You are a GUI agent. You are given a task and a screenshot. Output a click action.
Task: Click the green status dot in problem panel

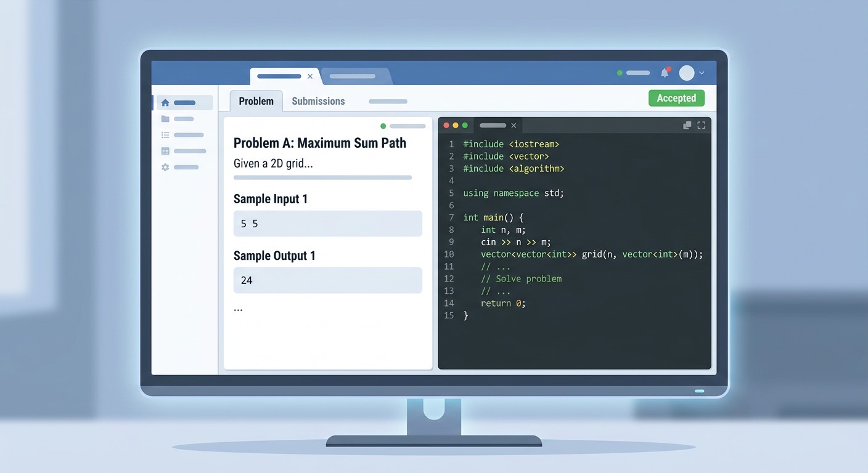pyautogui.click(x=383, y=126)
